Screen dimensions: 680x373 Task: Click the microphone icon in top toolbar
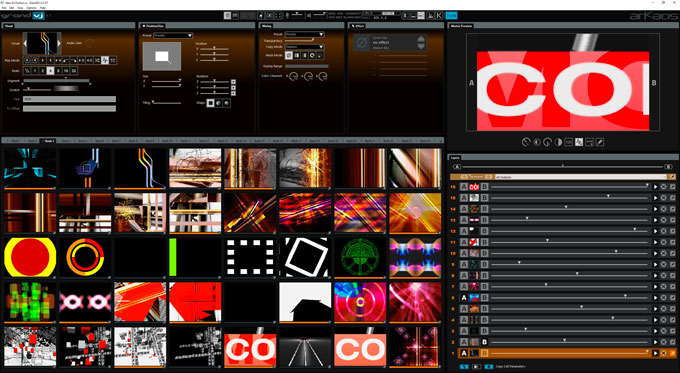[x=288, y=16]
